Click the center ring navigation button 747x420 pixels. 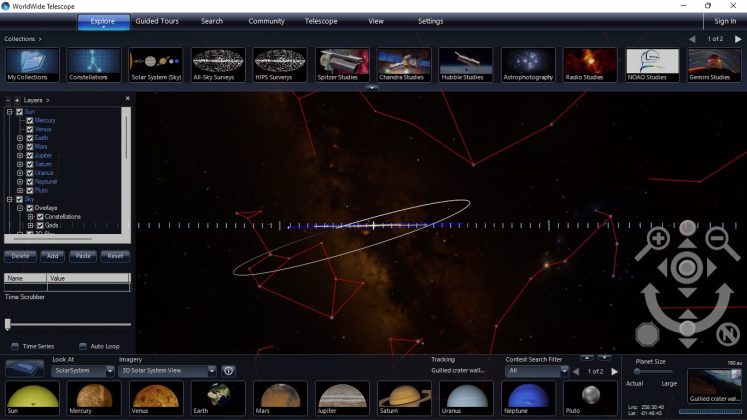[x=687, y=268]
